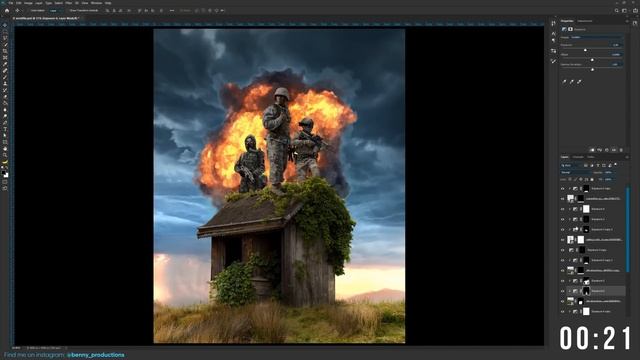Select the Crop tool
The height and width of the screenshot is (360, 640).
click(5, 51)
